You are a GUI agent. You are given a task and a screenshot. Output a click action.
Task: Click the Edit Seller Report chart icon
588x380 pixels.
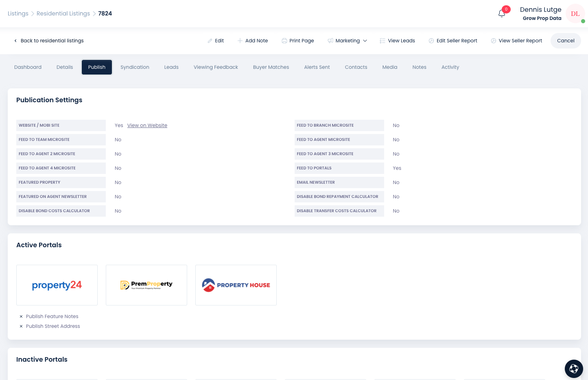[x=431, y=41]
